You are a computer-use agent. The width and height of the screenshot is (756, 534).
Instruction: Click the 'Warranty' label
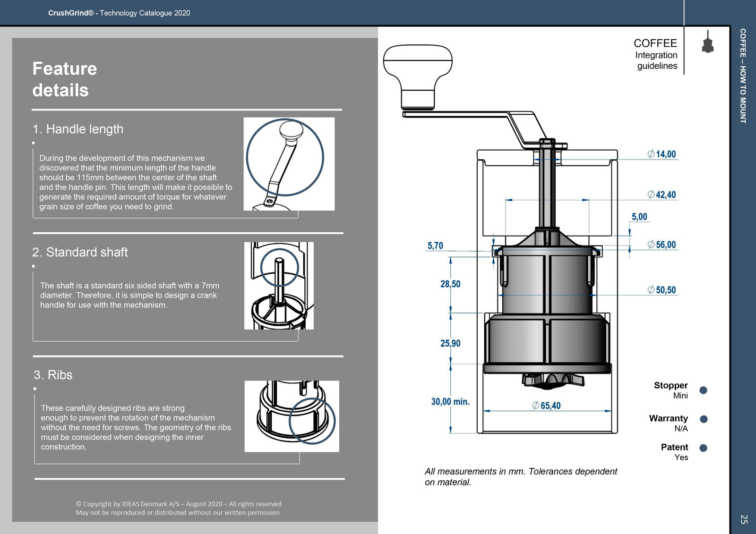click(x=668, y=418)
